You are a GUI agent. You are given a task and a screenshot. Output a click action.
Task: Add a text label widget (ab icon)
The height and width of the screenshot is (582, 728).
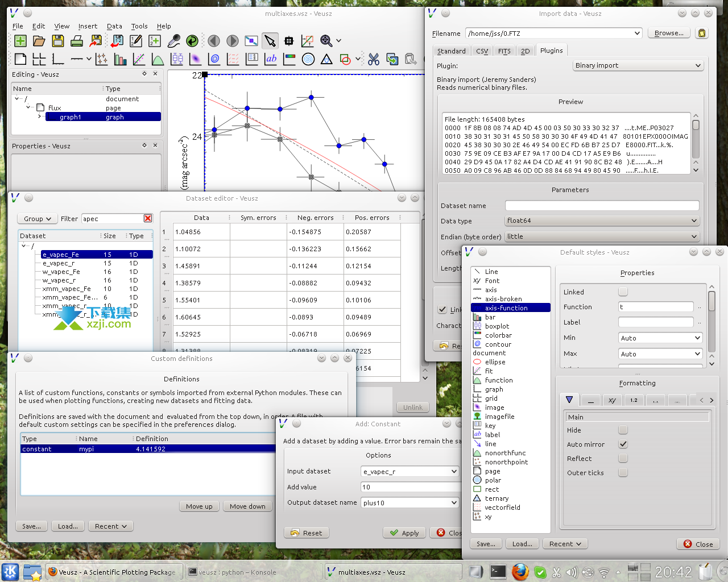pos(271,59)
